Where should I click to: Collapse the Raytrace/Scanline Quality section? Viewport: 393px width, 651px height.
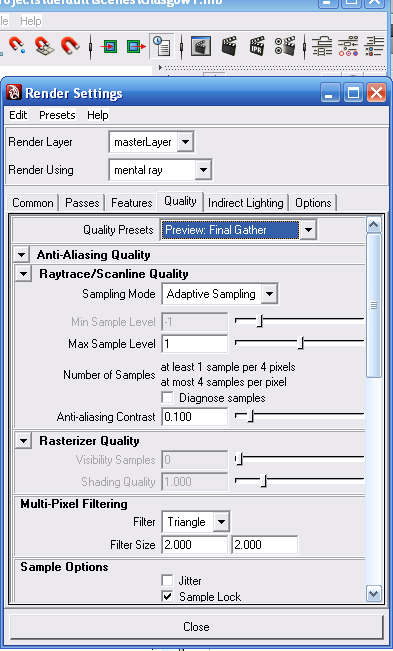(24, 274)
